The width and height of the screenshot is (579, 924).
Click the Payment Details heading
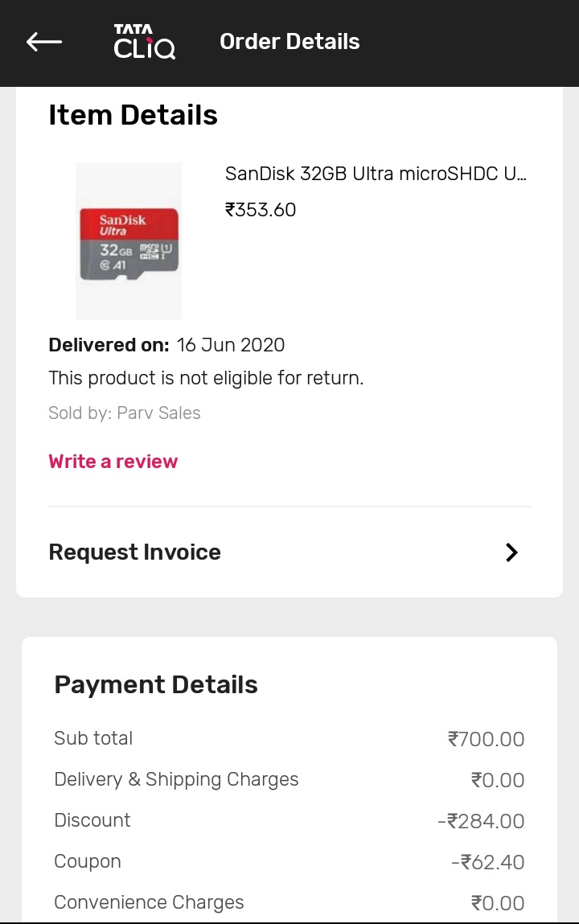(x=156, y=685)
